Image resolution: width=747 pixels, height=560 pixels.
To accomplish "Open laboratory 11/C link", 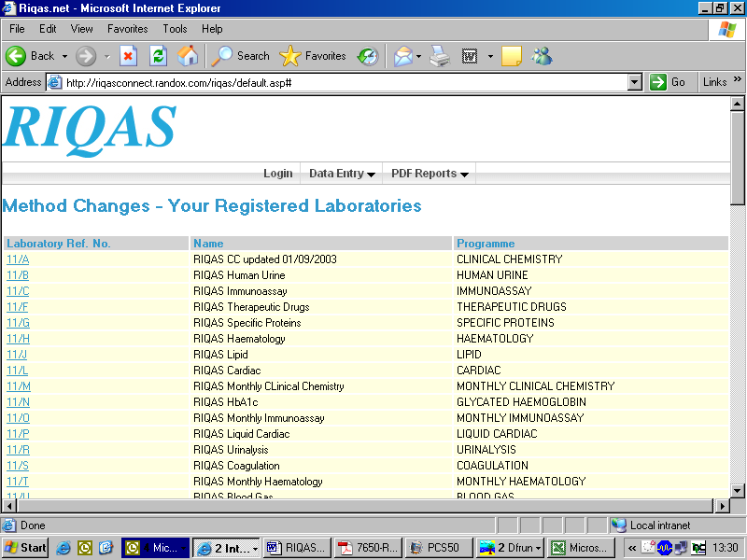I will pos(18,291).
